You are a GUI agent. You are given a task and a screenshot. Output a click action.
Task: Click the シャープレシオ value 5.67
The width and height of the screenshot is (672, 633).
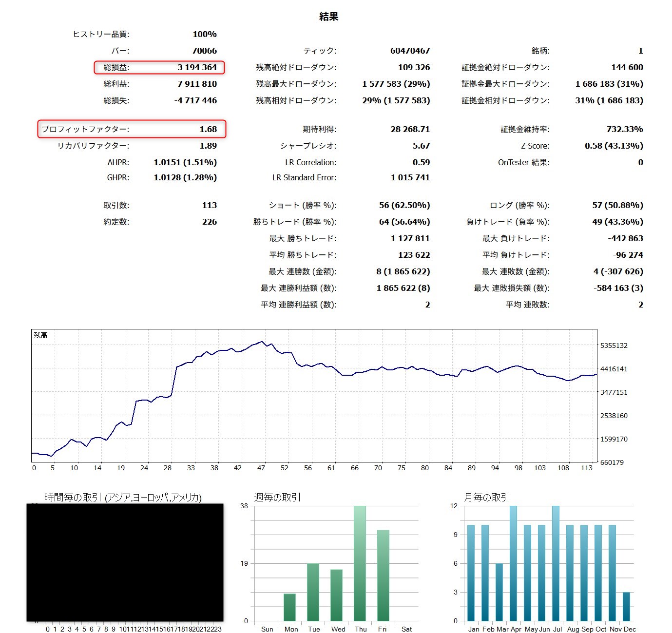tap(421, 146)
